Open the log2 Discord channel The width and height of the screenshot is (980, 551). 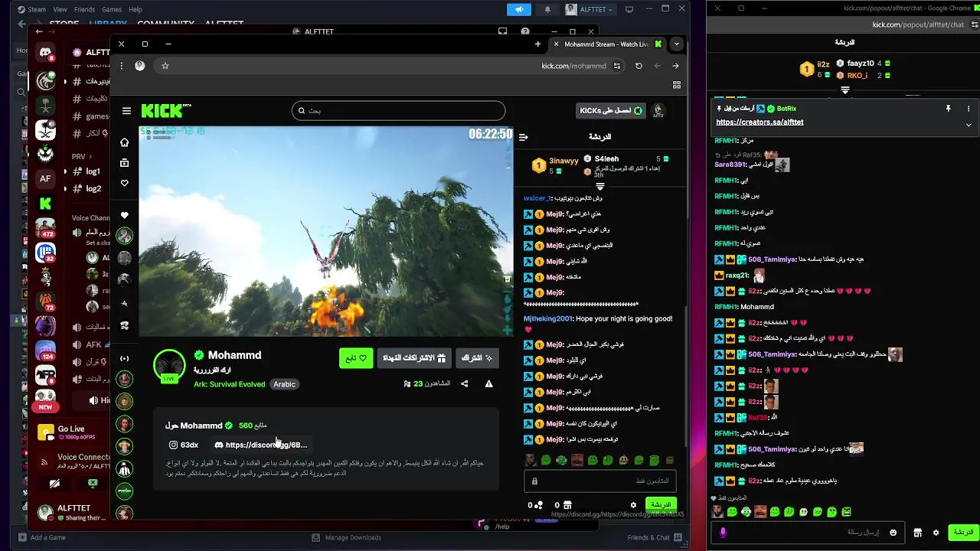[x=93, y=189]
